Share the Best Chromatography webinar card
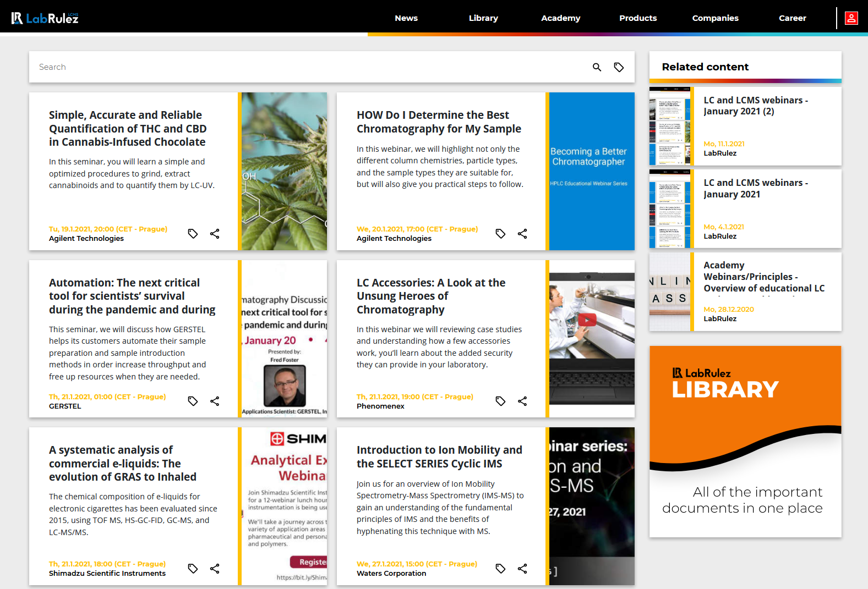Image resolution: width=868 pixels, height=589 pixels. click(x=522, y=234)
